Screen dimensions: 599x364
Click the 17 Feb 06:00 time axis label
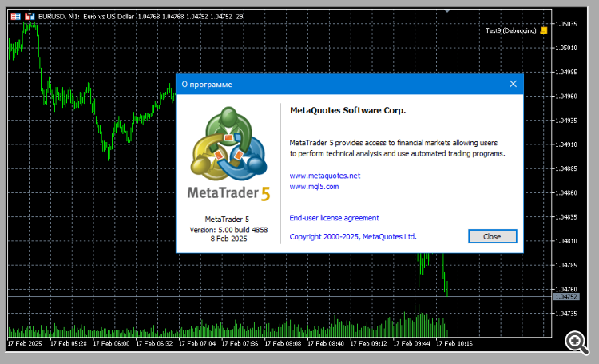[111, 343]
